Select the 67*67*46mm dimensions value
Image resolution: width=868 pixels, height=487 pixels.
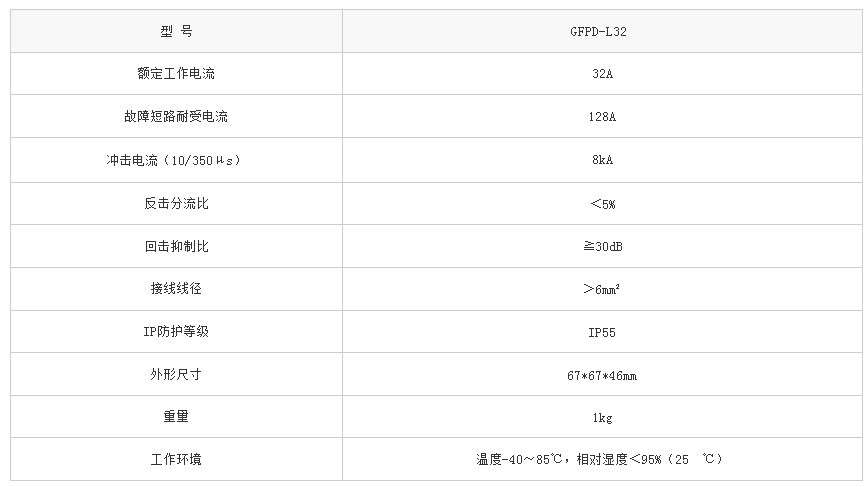(x=602, y=375)
